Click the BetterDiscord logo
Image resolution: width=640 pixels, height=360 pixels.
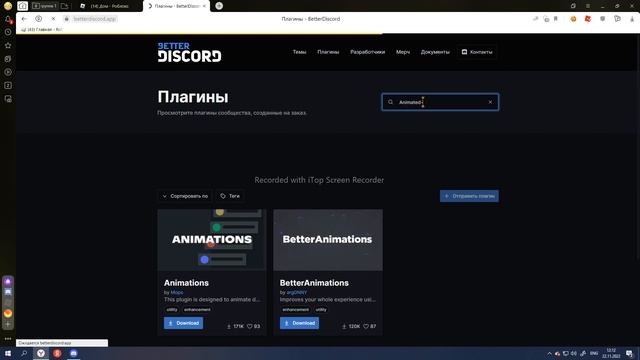click(x=189, y=52)
